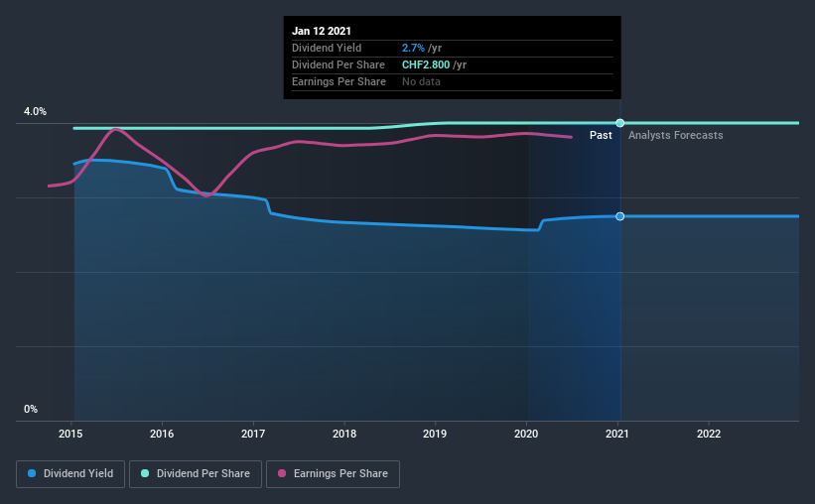815x504 pixels.
Task: Click the Past label on the chart
Action: point(601,135)
